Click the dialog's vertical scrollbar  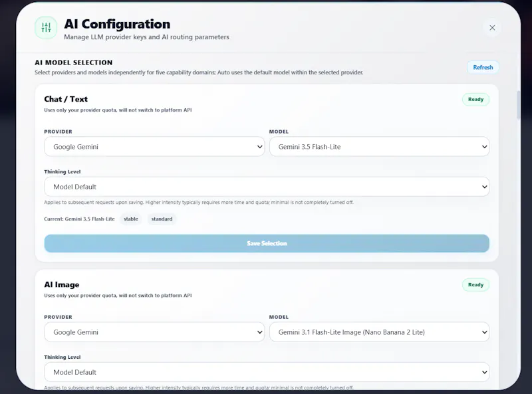click(x=519, y=105)
